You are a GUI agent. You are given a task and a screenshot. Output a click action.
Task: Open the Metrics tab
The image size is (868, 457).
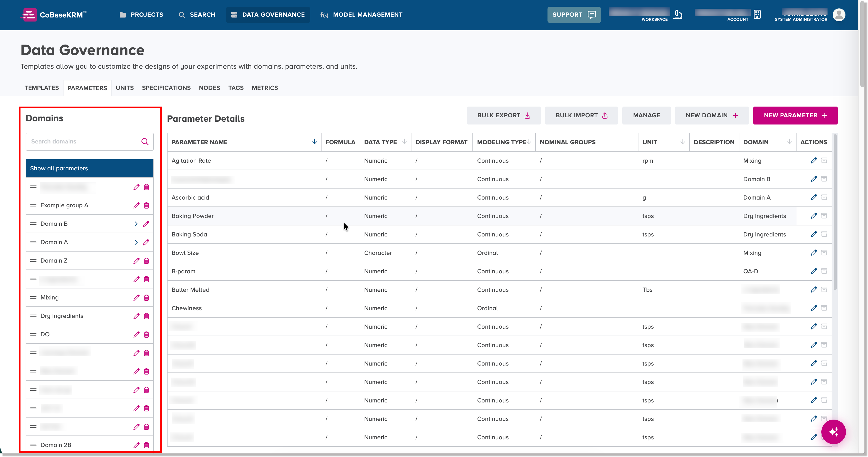click(265, 88)
